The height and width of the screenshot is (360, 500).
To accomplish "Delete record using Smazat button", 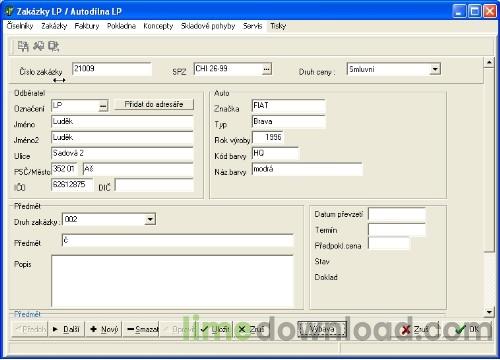I will point(141,329).
